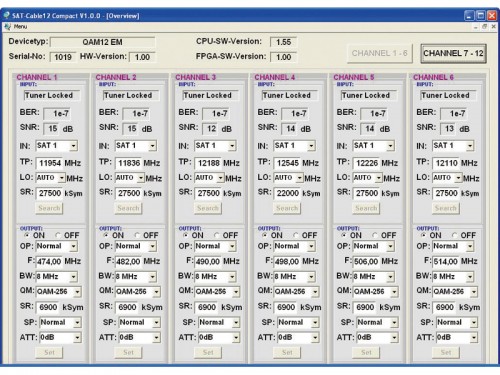This screenshot has height=375, width=500.
Task: Click HW-Version value 1.00
Action: (142, 57)
